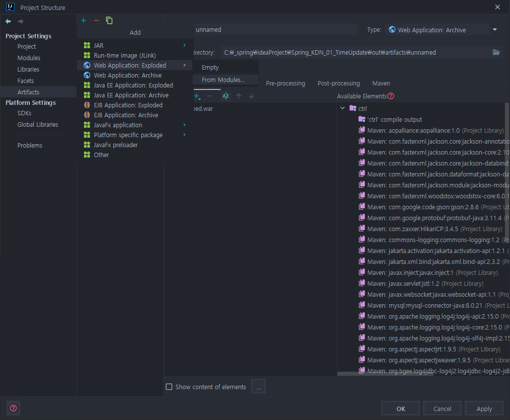
Task: Switch to the Post-processing tab
Action: point(339,84)
